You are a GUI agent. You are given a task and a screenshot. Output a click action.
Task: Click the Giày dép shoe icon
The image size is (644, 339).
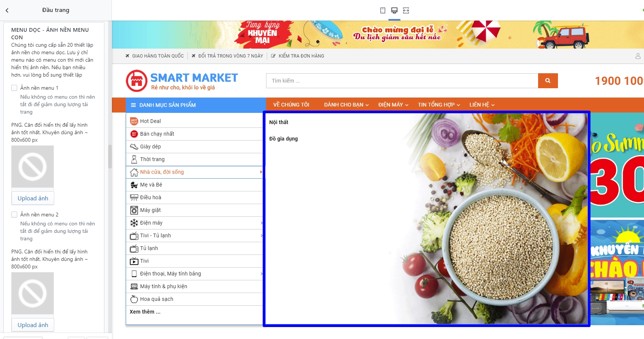coord(134,147)
